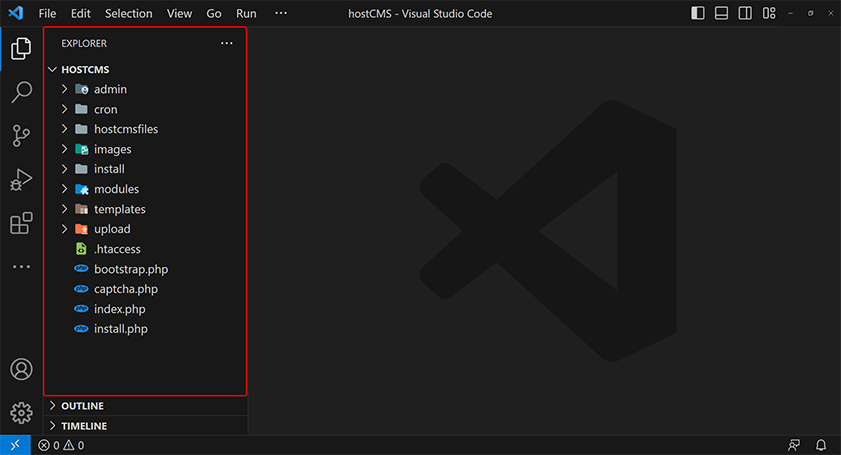
Task: Click the admin folder icon
Action: pyautogui.click(x=82, y=89)
